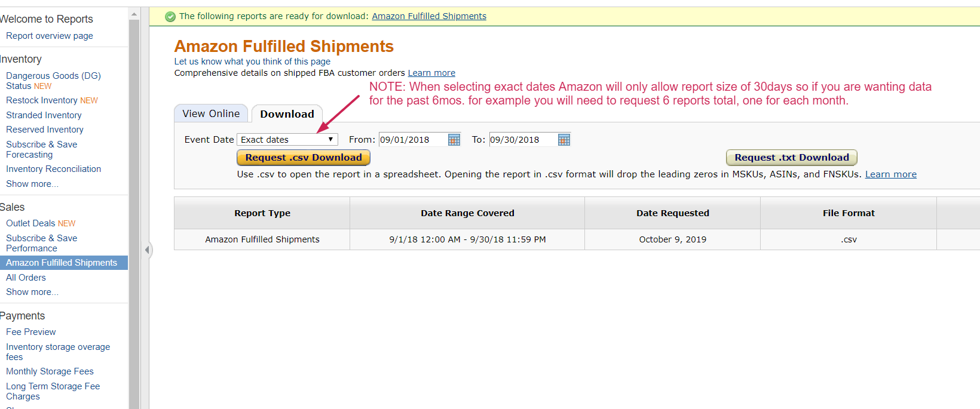The image size is (980, 409).
Task: Click Request .csv Download button
Action: [x=304, y=158]
